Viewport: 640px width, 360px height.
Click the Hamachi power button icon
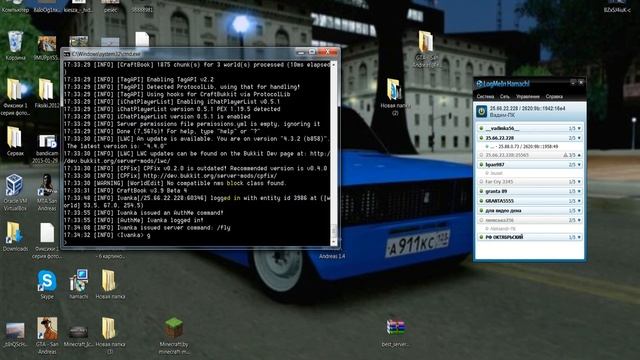(482, 111)
